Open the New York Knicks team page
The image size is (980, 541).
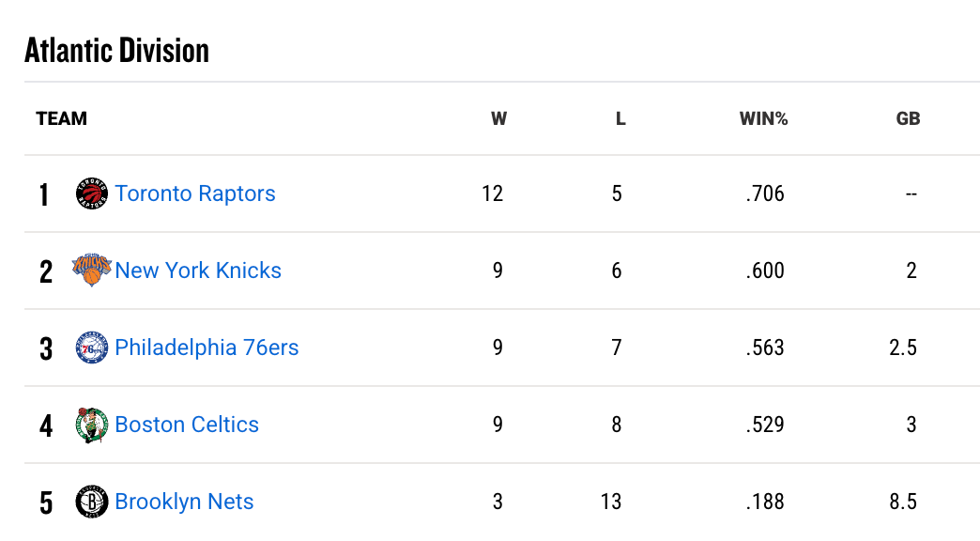[x=198, y=270]
